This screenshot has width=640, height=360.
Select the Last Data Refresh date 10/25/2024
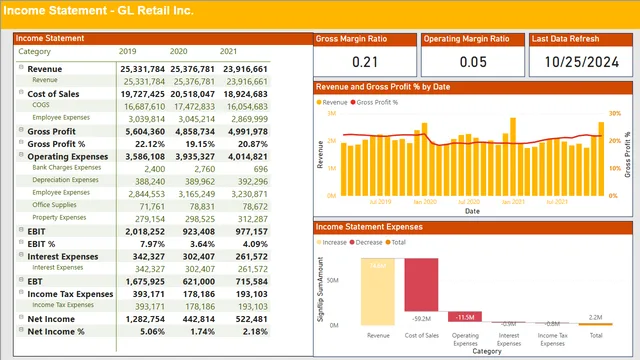pos(582,62)
